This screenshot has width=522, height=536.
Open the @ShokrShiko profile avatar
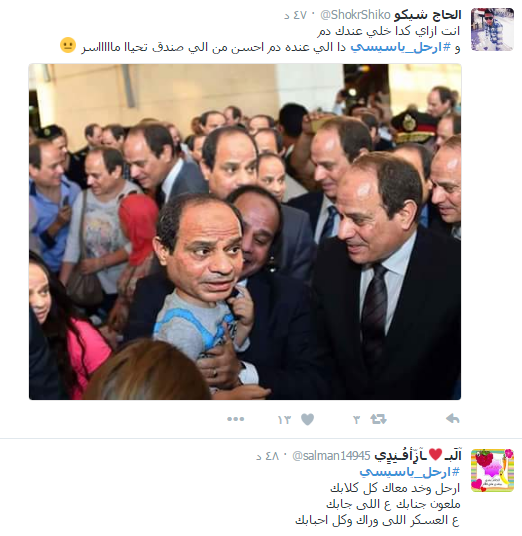492,29
